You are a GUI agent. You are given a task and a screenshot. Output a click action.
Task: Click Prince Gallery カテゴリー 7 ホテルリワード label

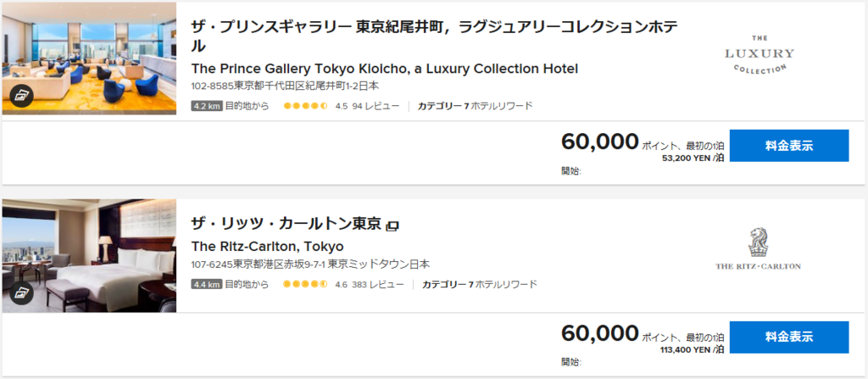475,107
